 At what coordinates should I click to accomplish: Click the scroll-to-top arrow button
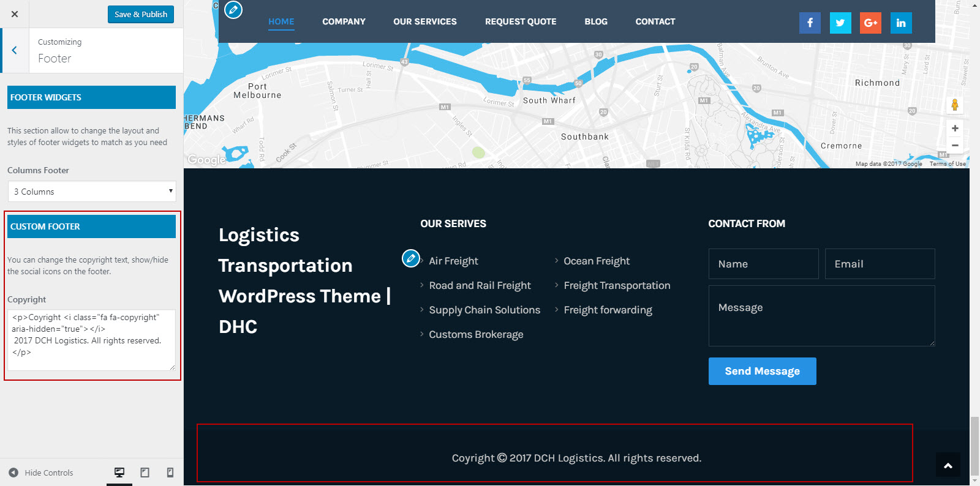point(948,465)
